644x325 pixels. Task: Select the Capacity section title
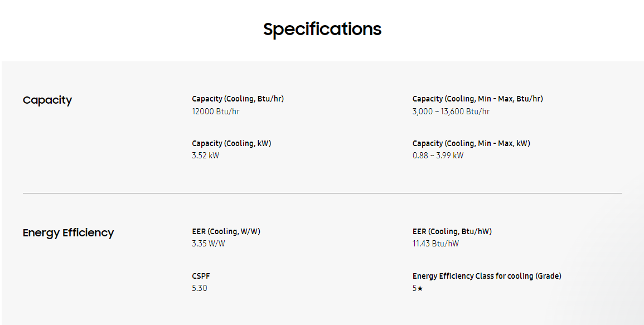47,100
